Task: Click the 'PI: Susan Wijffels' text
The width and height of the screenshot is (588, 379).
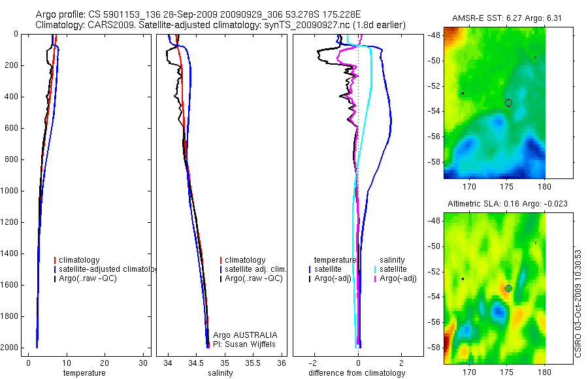Action: 244,344
